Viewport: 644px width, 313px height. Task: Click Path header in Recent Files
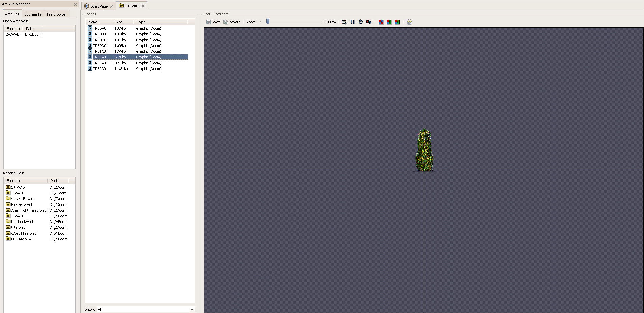[58, 181]
